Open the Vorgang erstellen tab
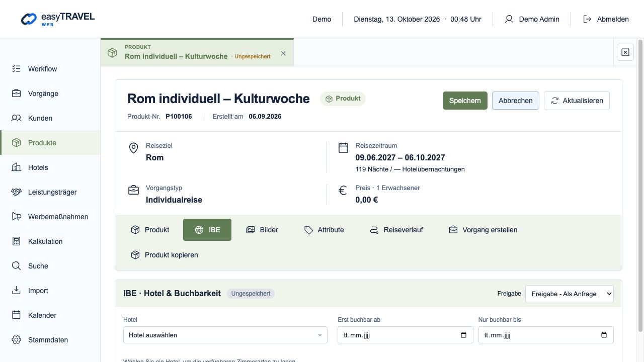 [483, 230]
